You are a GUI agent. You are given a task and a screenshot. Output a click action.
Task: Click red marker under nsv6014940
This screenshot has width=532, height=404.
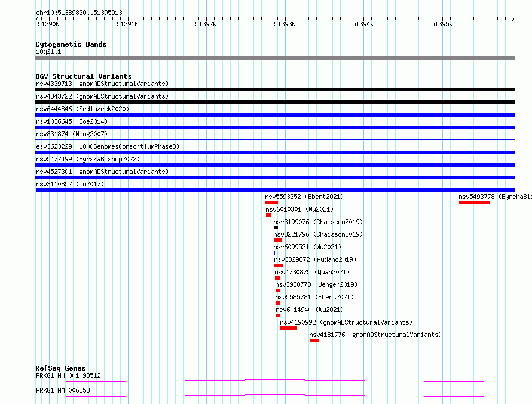(278, 316)
